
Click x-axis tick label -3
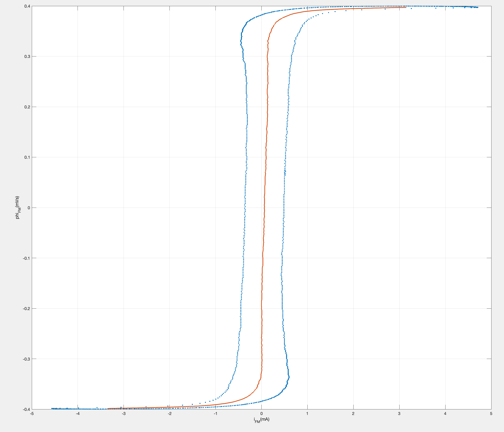pos(124,414)
